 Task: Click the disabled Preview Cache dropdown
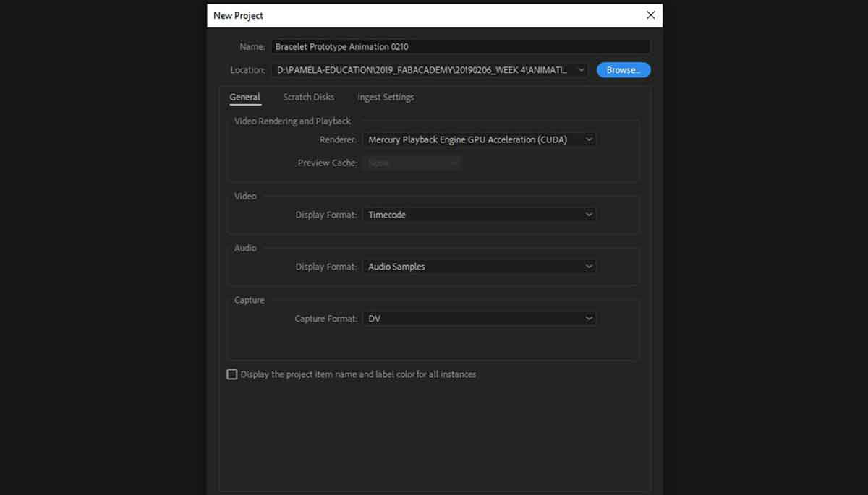click(x=412, y=163)
